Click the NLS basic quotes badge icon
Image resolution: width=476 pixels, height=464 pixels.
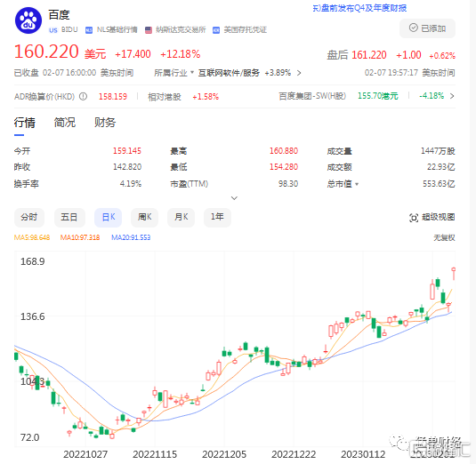pos(89,30)
